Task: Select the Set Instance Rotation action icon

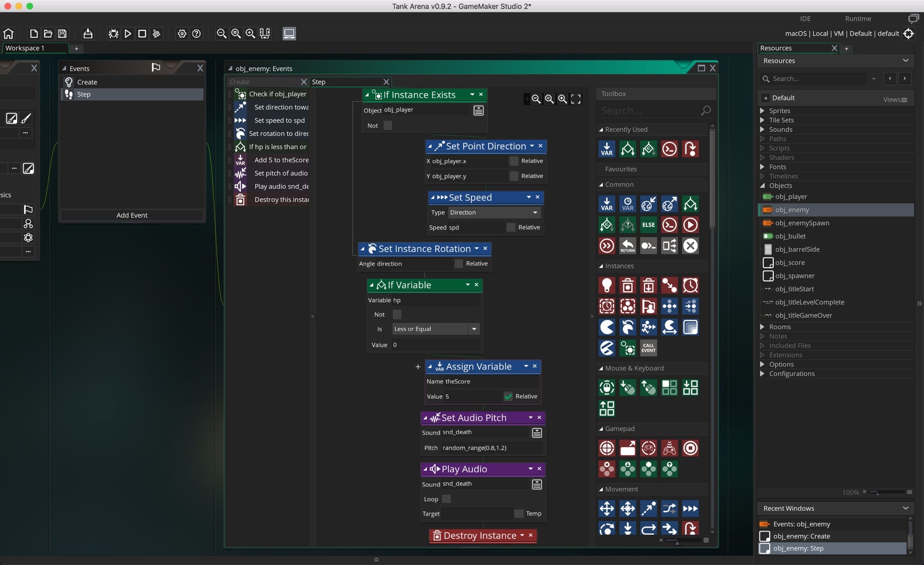Action: point(371,248)
